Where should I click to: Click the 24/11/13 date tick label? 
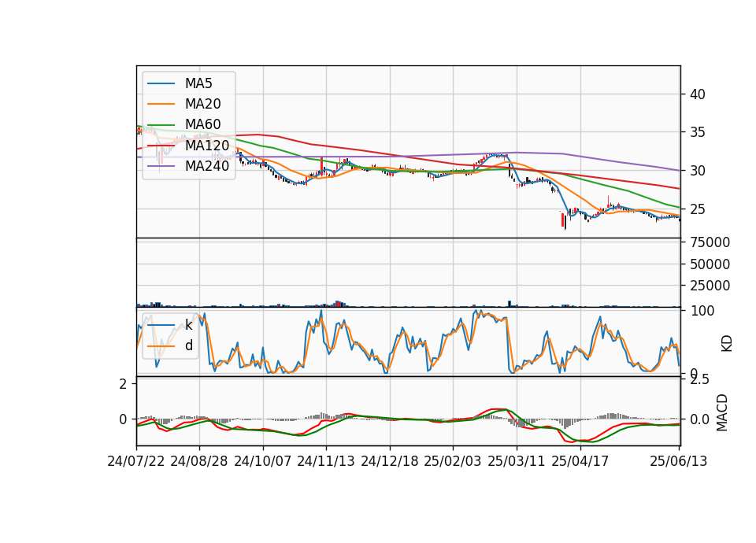tap(326, 461)
